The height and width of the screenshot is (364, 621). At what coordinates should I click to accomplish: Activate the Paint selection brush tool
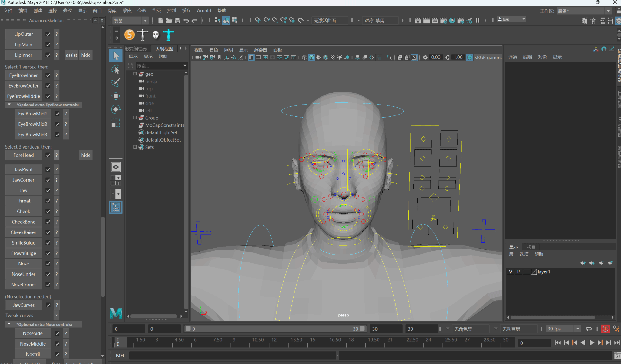pyautogui.click(x=116, y=82)
